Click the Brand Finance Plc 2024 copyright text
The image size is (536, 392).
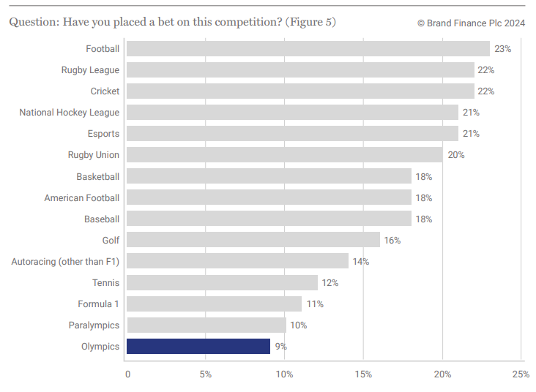tap(471, 23)
